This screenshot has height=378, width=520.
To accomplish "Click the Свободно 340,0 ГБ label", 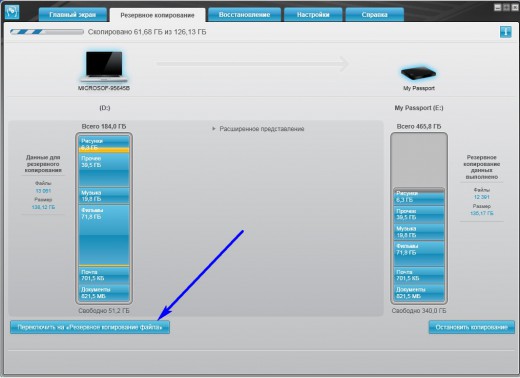I will [x=419, y=311].
